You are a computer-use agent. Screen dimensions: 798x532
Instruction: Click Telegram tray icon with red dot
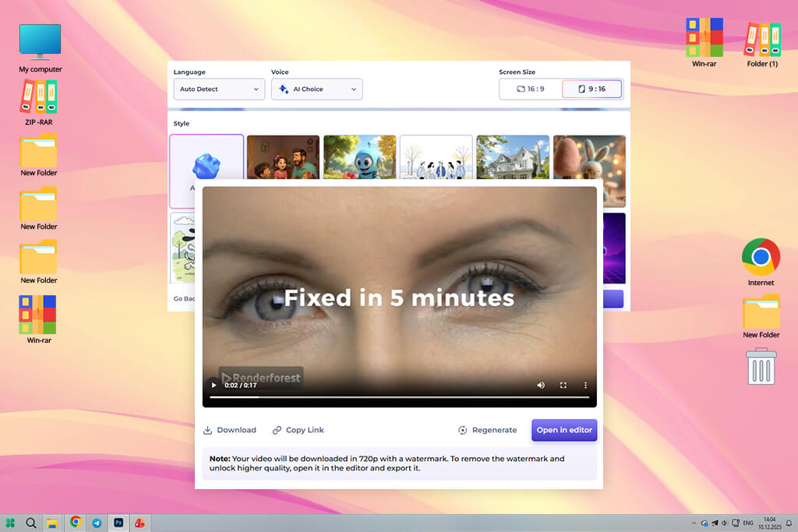tap(715, 523)
